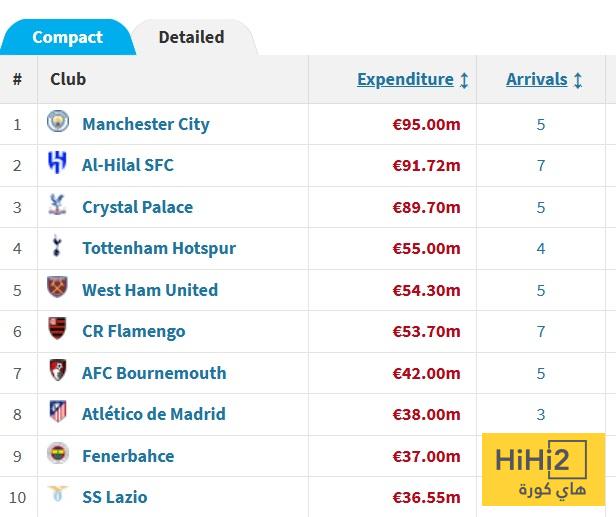Click the CR Flamengo club crest

pyautogui.click(x=58, y=329)
